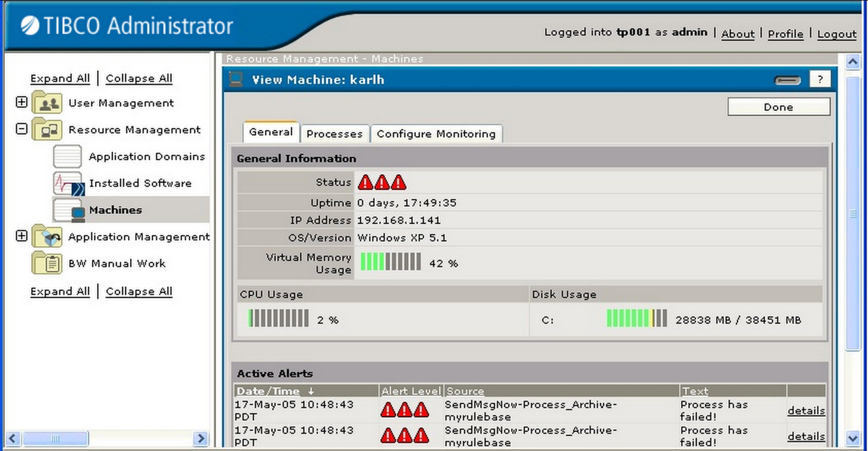Viewport: 868px width, 451px height.
Task: Switch to the Processes tab
Action: 334,134
